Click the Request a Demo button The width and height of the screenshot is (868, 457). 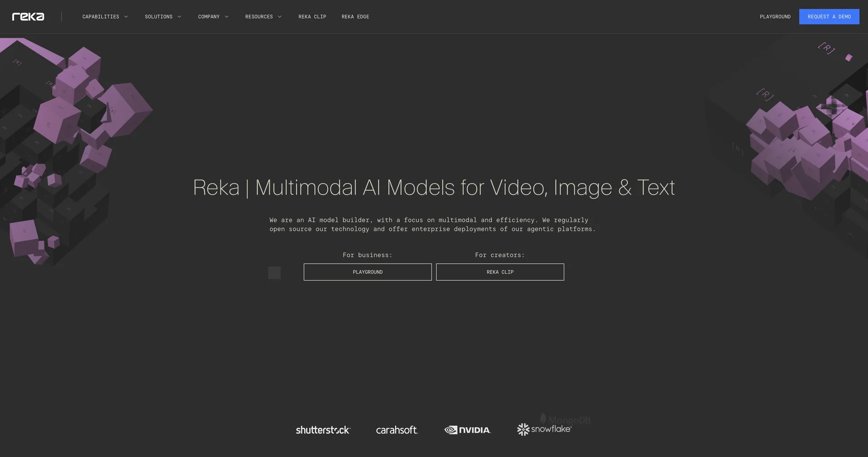pyautogui.click(x=829, y=17)
